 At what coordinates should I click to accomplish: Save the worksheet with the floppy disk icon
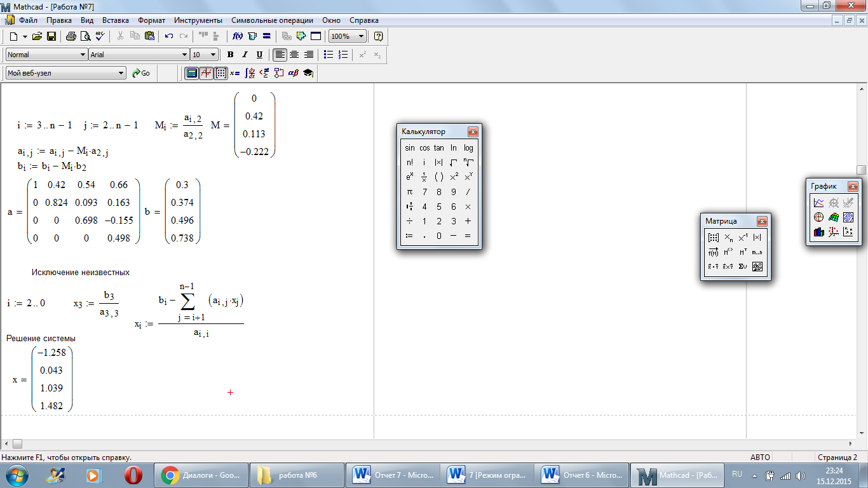click(51, 36)
